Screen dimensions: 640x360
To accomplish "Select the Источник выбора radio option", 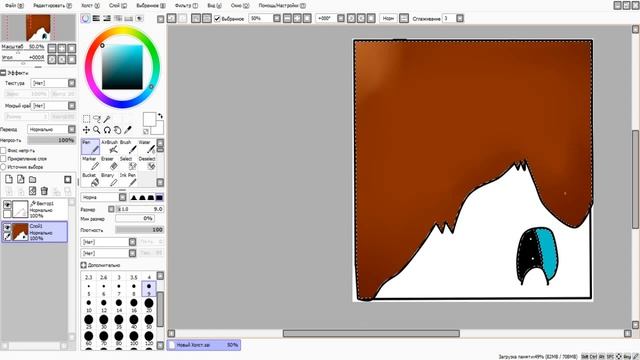I will tap(3, 167).
